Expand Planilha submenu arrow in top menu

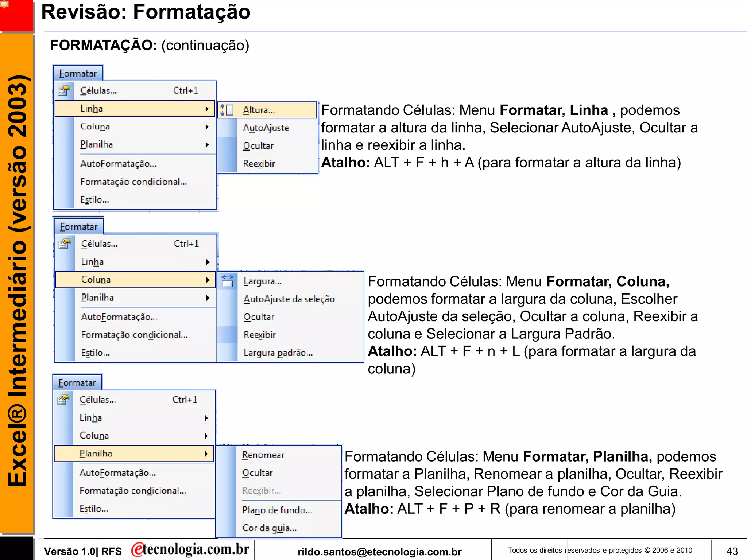(x=207, y=144)
